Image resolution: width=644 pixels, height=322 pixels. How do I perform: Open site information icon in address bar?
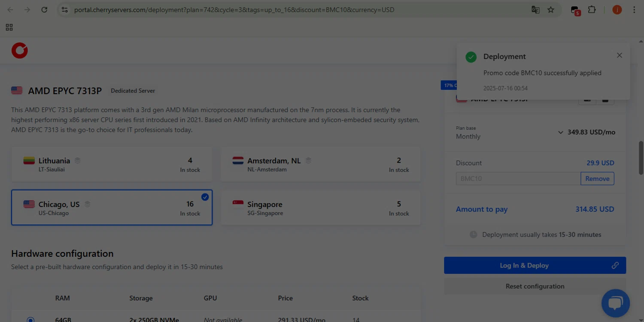coord(65,9)
